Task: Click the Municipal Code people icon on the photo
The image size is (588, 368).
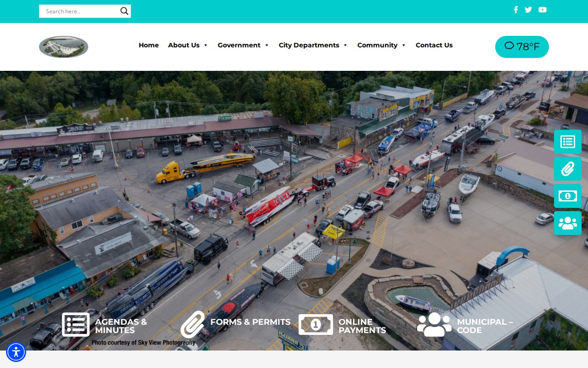Action: pos(434,324)
